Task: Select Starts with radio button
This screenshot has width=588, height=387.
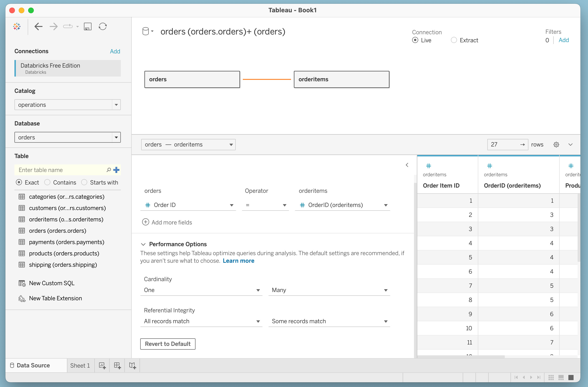Action: pyautogui.click(x=84, y=182)
